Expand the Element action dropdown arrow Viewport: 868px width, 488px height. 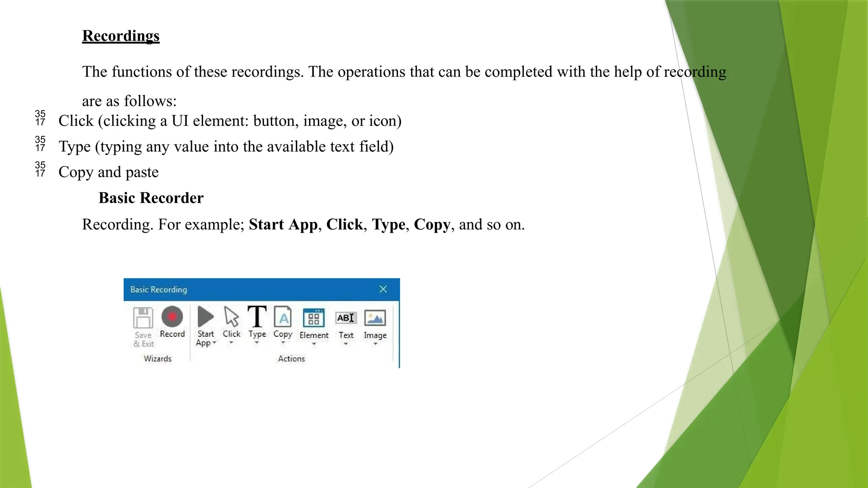[314, 344]
